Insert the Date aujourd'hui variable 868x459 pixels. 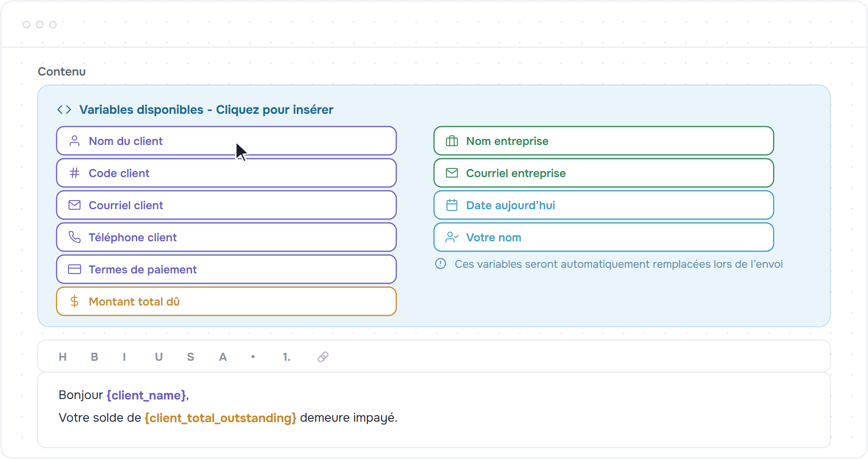(604, 205)
